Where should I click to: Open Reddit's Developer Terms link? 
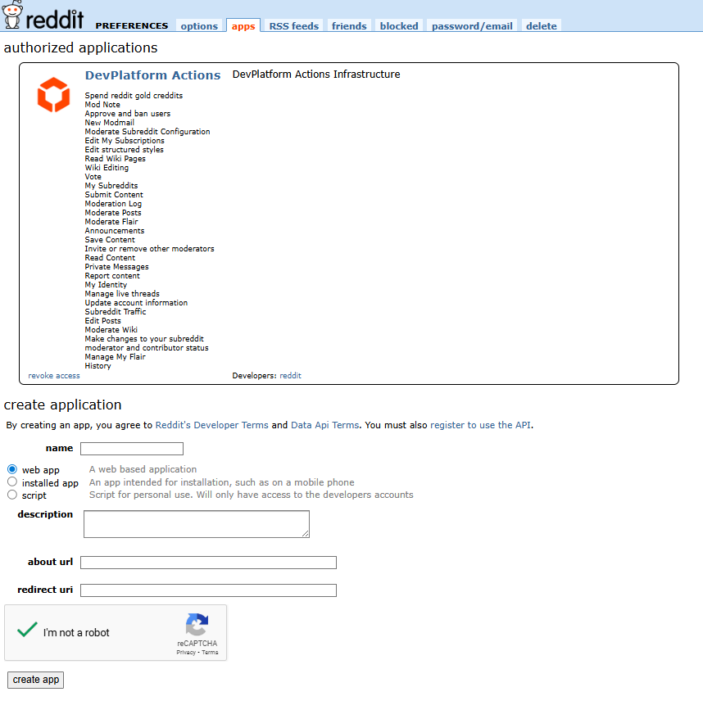coord(212,425)
